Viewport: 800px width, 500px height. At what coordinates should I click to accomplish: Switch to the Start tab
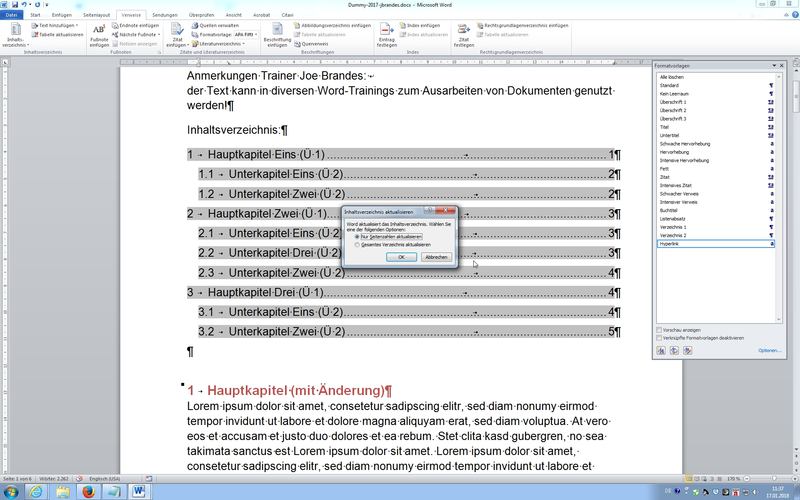point(35,15)
